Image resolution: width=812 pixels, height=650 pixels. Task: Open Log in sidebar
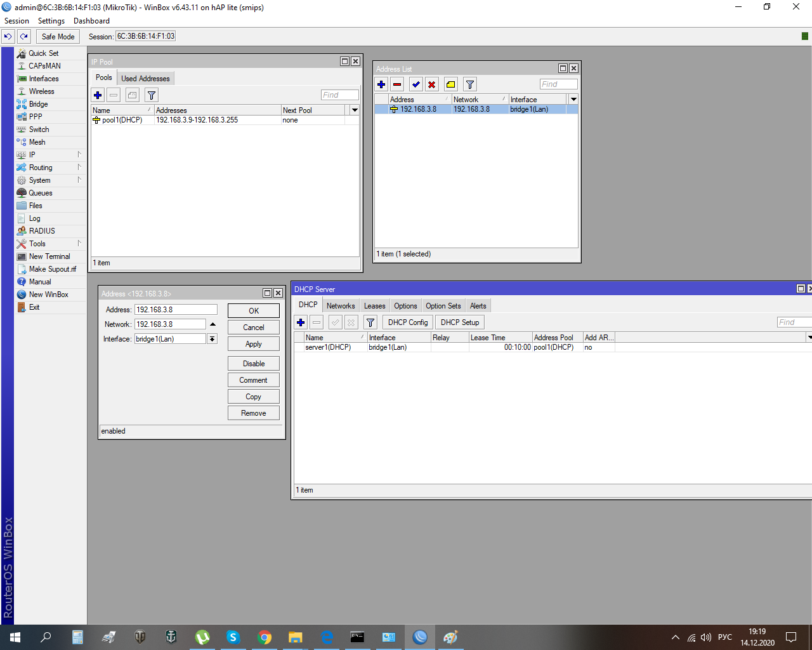point(34,218)
